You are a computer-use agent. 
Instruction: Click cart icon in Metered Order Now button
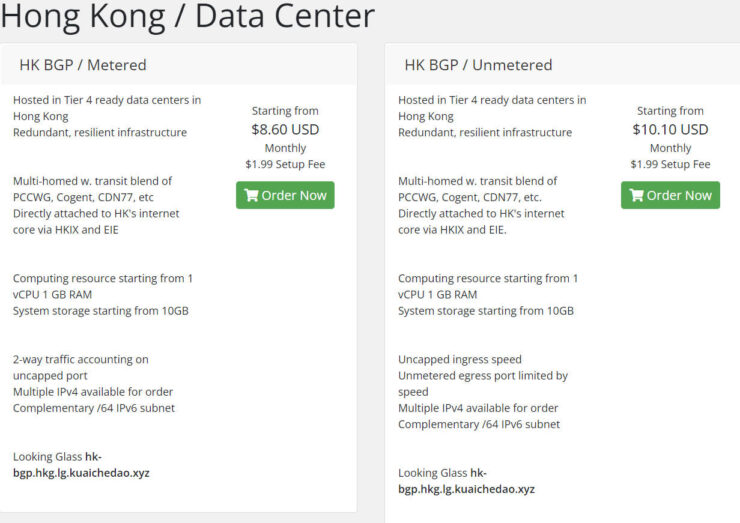point(251,195)
